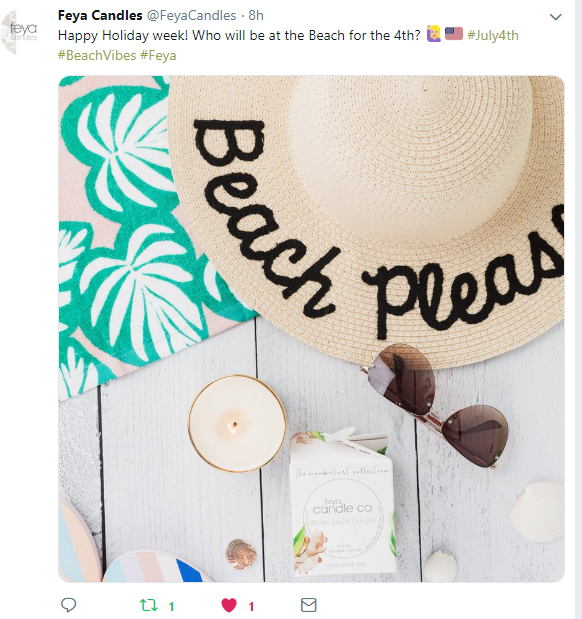Image resolution: width=582 pixels, height=619 pixels.
Task: Open the 8h tweet timestamp
Action: coord(256,15)
